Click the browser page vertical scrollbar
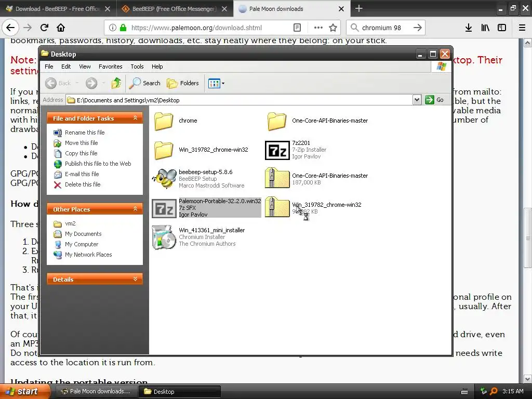Screen dimensions: 532x399 click(x=527, y=237)
